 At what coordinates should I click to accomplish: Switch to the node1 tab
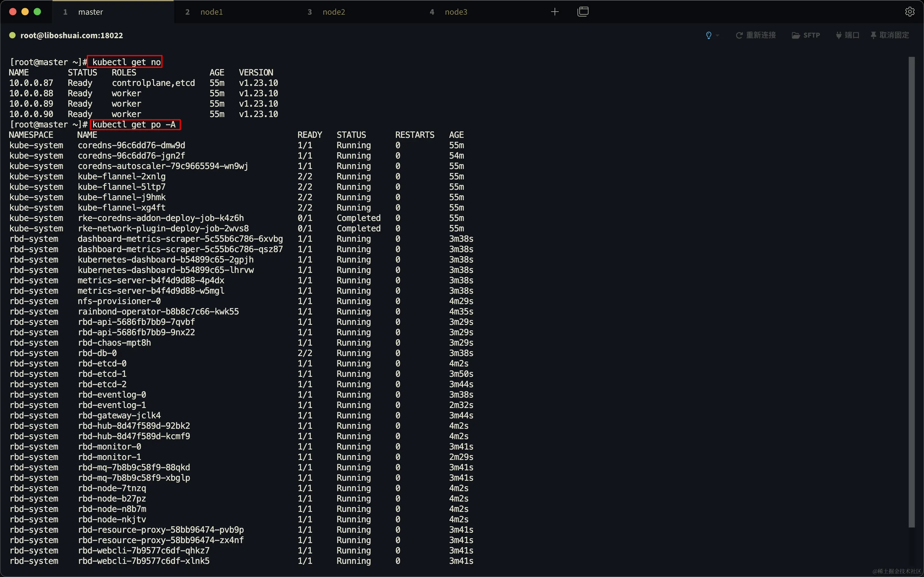click(x=211, y=12)
